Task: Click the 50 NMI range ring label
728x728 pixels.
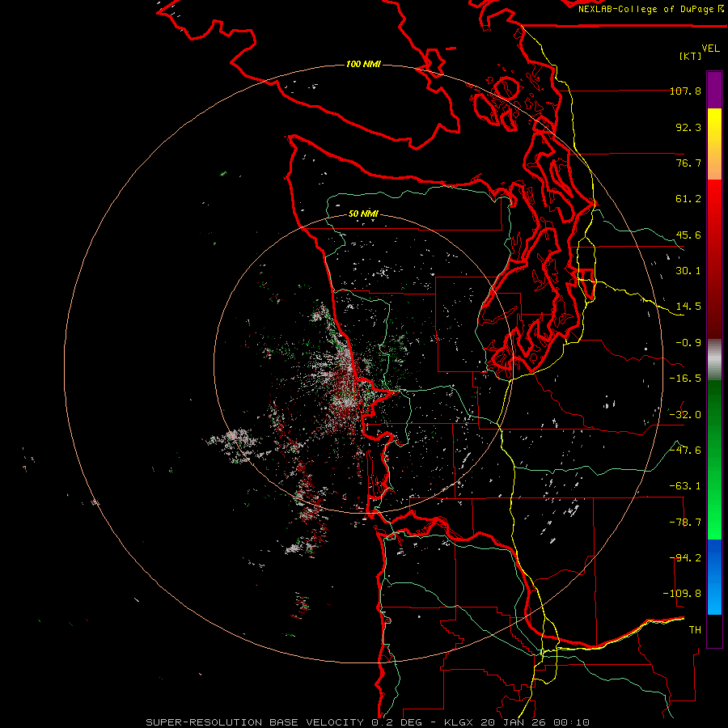Action: point(363,214)
